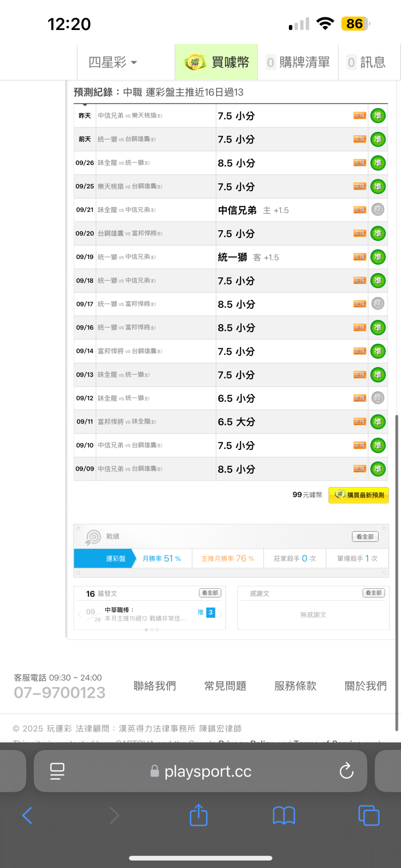Click the gray result icon in 09/21 row
The width and height of the screenshot is (401, 868).
point(378,209)
